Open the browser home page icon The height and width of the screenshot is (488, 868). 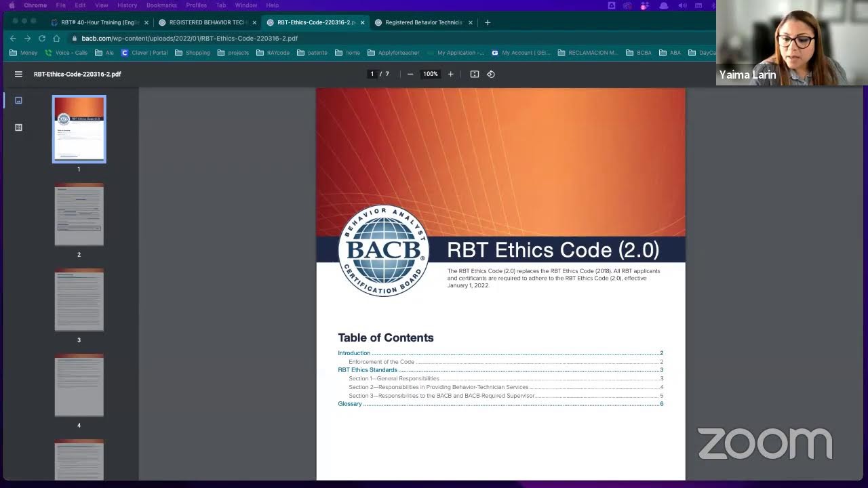click(x=56, y=39)
